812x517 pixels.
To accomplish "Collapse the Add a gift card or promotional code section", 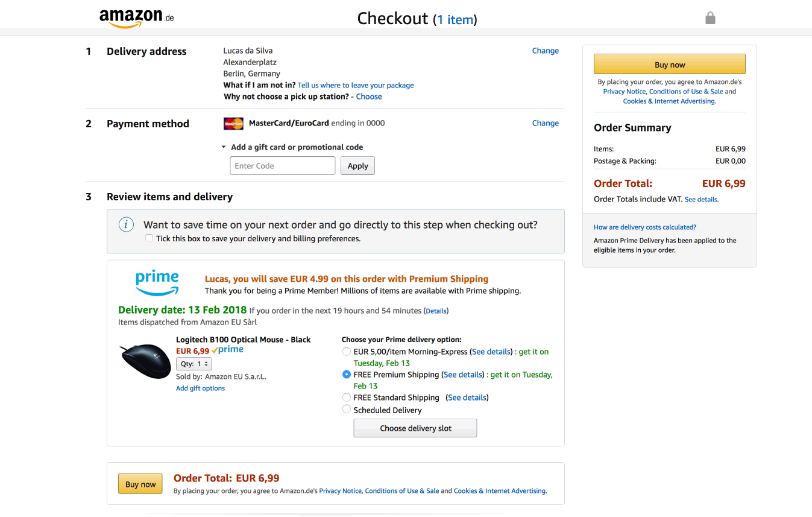I will click(224, 147).
